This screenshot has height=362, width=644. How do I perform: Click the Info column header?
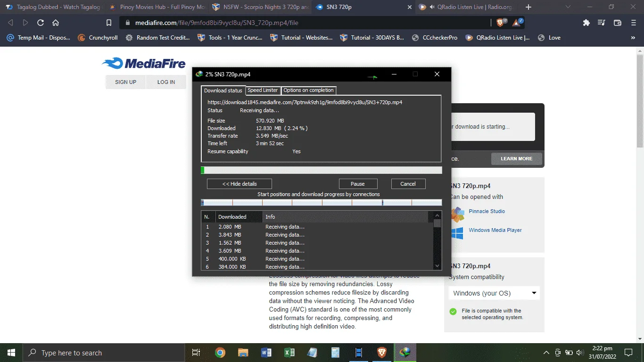[x=346, y=217]
